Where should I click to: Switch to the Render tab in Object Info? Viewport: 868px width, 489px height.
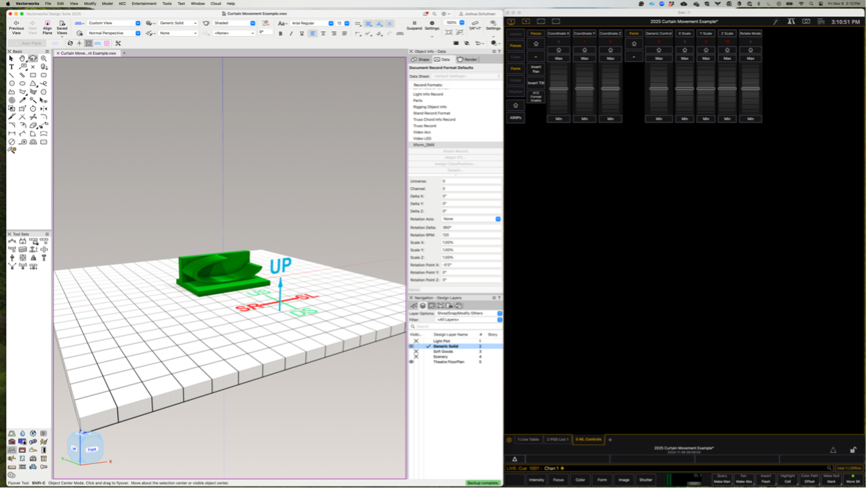(x=467, y=60)
